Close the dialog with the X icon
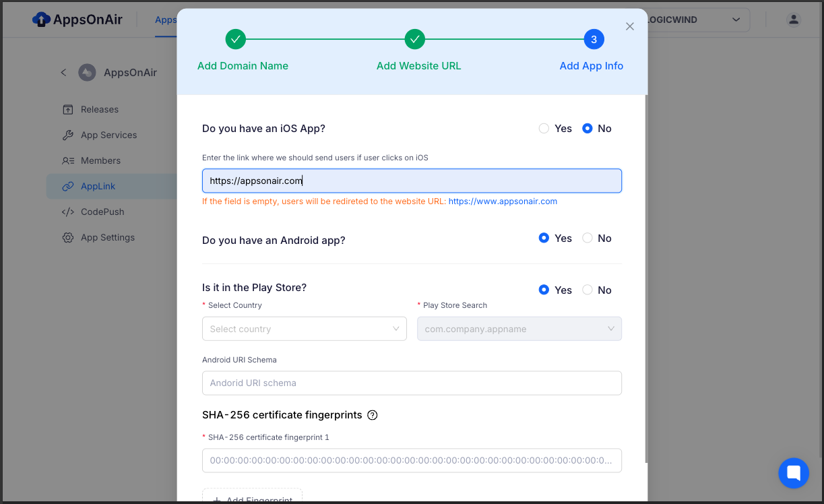Image resolution: width=824 pixels, height=504 pixels. pyautogui.click(x=630, y=26)
